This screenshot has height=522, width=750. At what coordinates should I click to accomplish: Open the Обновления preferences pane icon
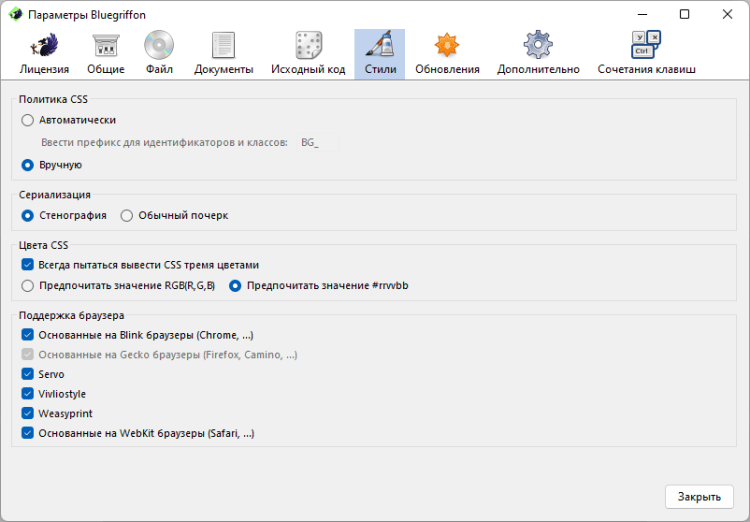point(447,45)
